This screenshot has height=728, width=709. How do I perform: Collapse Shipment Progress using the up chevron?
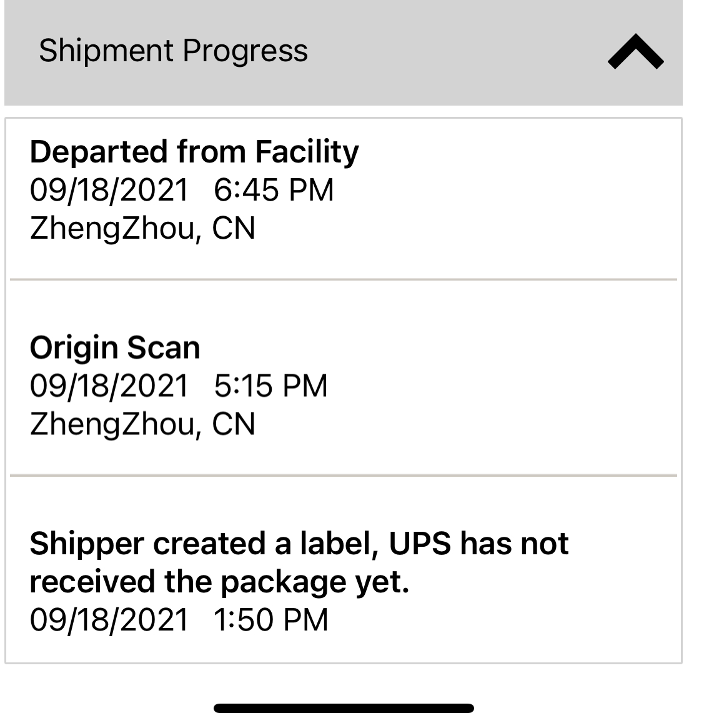click(635, 52)
